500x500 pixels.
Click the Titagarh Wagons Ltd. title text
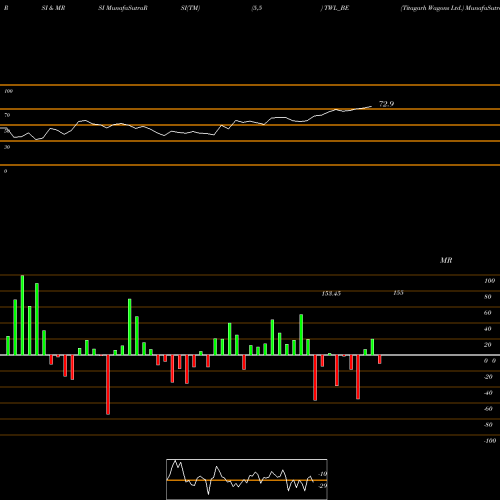(432, 8)
